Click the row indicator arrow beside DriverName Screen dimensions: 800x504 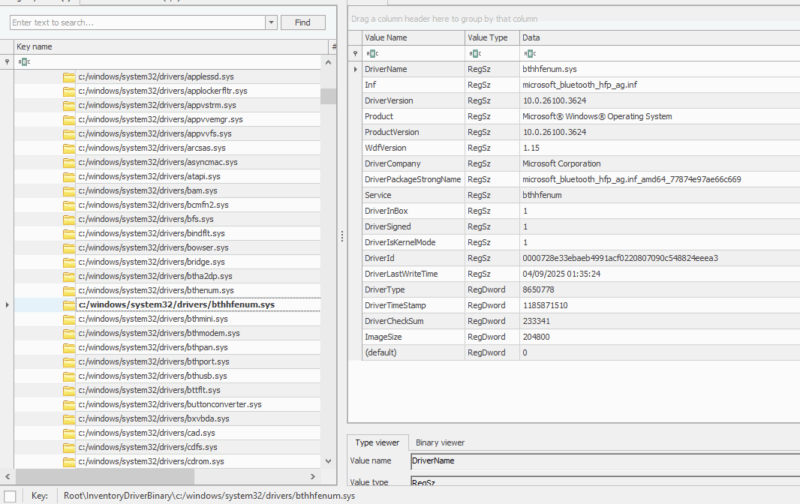click(x=354, y=69)
